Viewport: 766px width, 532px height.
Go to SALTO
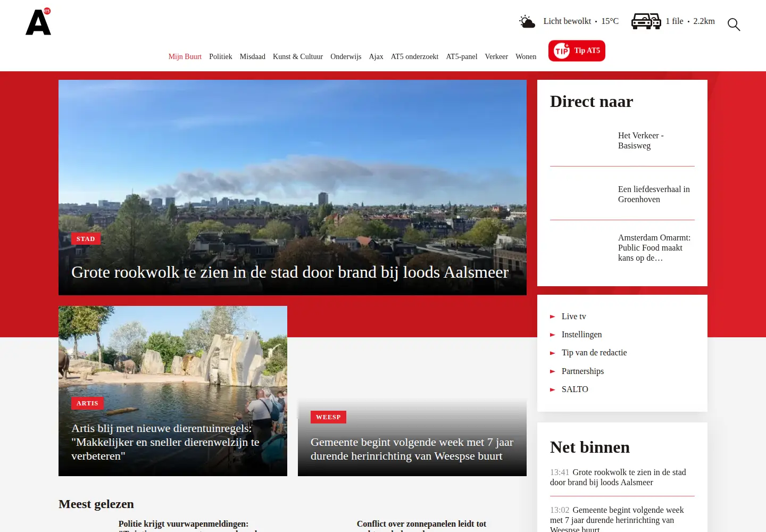(575, 389)
